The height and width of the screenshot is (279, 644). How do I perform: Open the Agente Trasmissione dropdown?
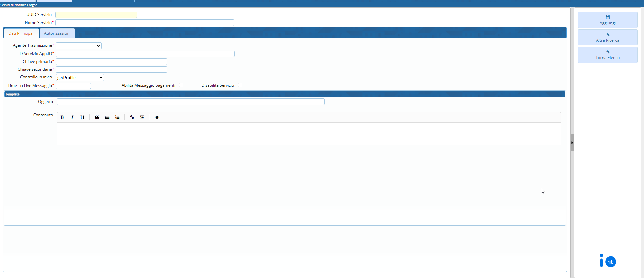pos(79,46)
